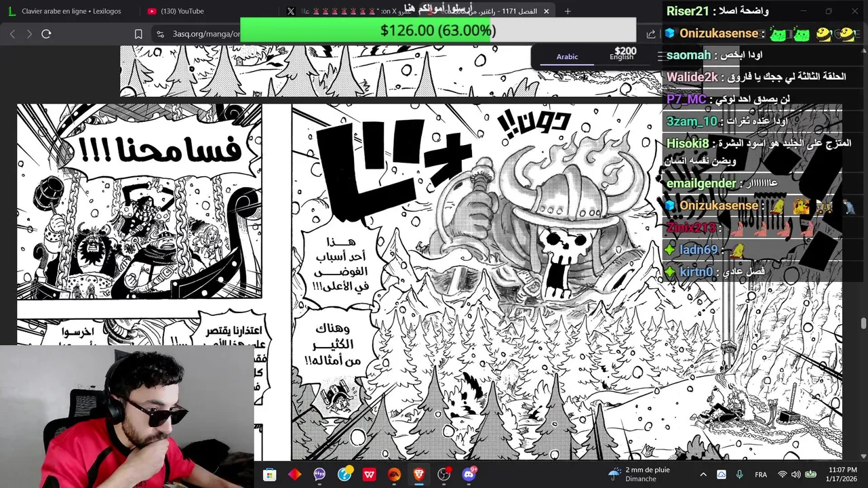Click the Viking skull giant manga panel
Screen dimensions: 868x488
click(x=567, y=282)
